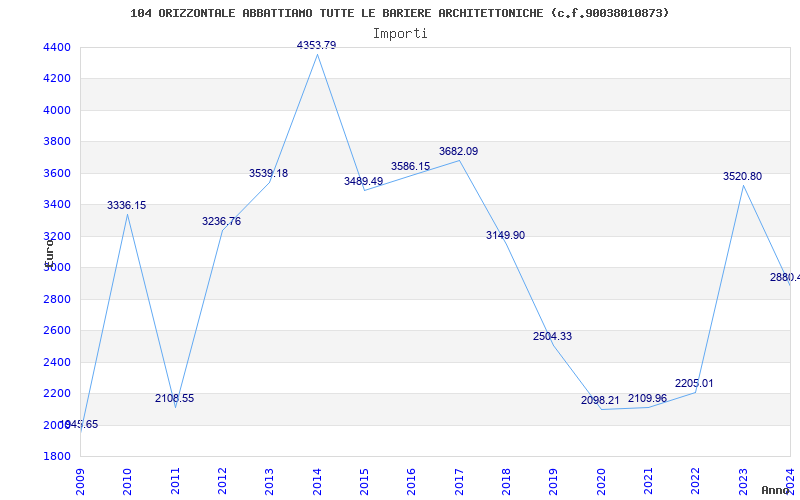
Task: Click the Anno axis label
Action: coord(776,490)
